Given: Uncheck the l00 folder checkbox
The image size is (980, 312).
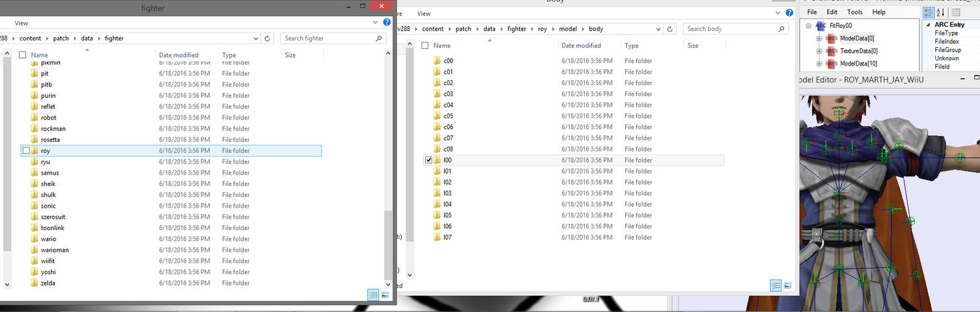Looking at the screenshot, I should click(428, 160).
